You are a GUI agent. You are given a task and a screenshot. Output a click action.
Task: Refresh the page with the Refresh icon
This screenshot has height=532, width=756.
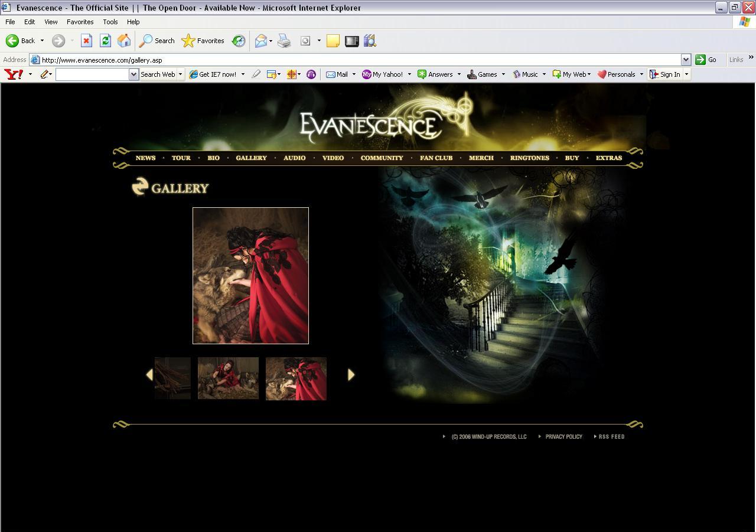tap(105, 41)
